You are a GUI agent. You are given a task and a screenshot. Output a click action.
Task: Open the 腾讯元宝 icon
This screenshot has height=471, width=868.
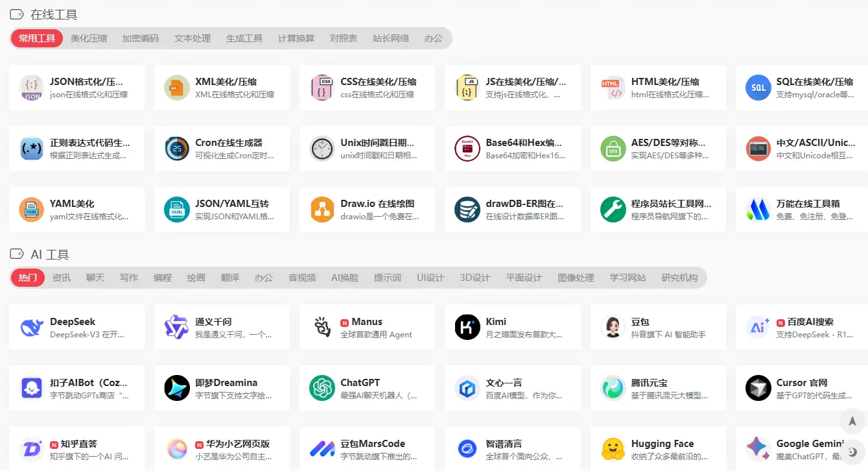[613, 389]
